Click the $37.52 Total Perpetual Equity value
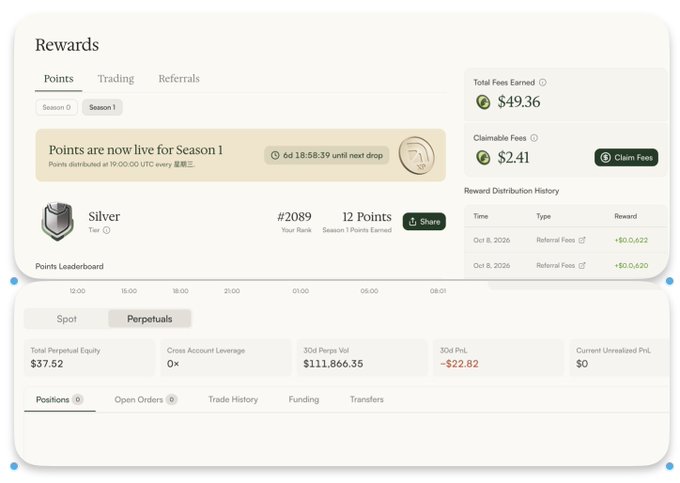 (47, 364)
